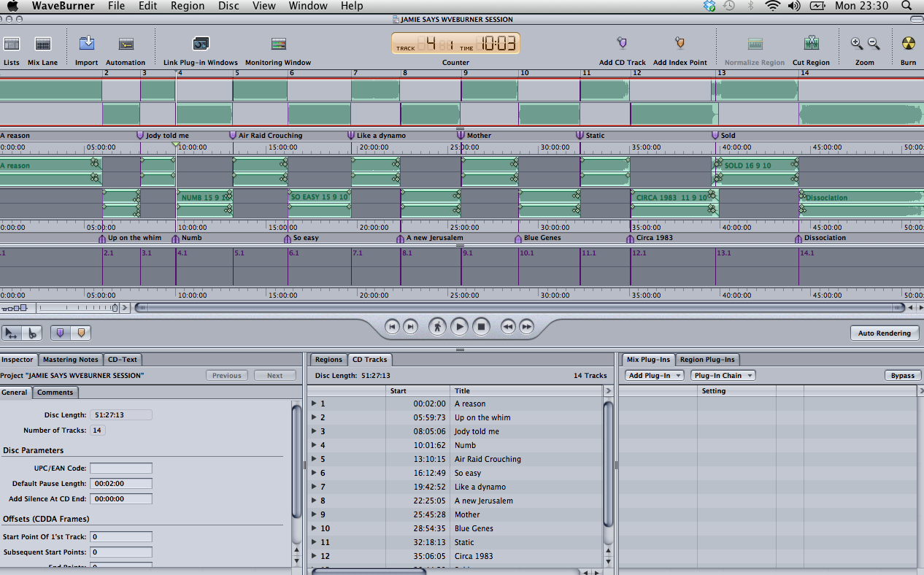
Task: Click the Stop button in transport
Action: click(481, 327)
